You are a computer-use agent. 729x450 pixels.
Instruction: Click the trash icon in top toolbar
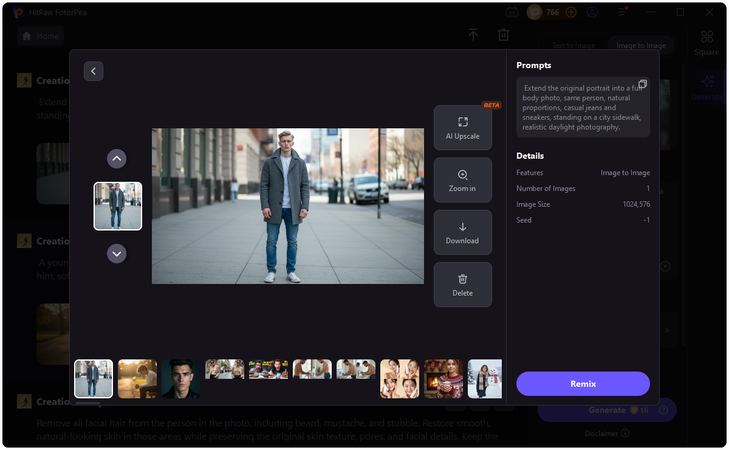point(504,34)
